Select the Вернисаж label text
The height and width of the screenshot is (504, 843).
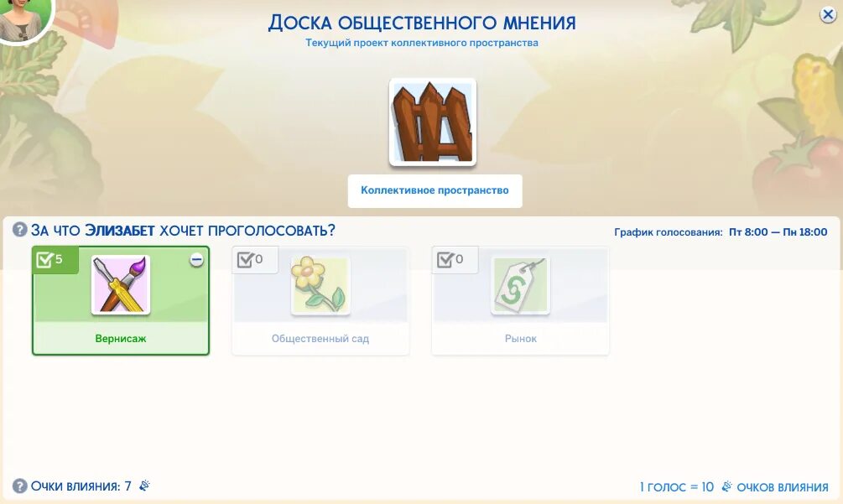121,339
